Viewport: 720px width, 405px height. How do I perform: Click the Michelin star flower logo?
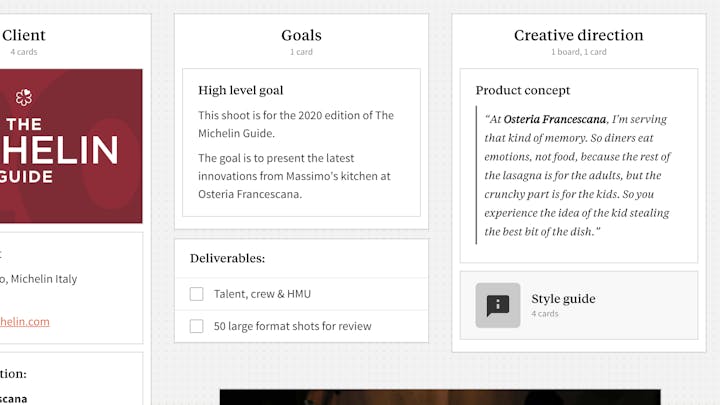[x=24, y=97]
